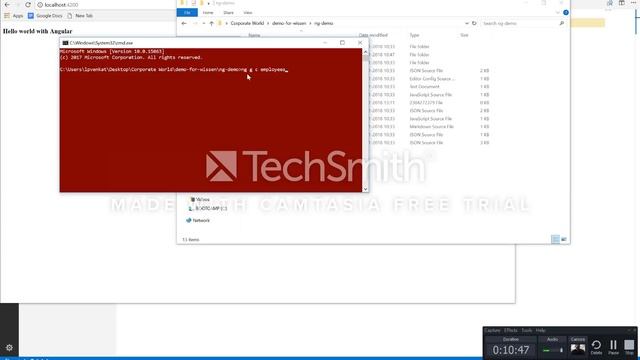Minimize the cmd.exe window
Image resolution: width=640 pixels, height=360 pixels.
point(325,42)
